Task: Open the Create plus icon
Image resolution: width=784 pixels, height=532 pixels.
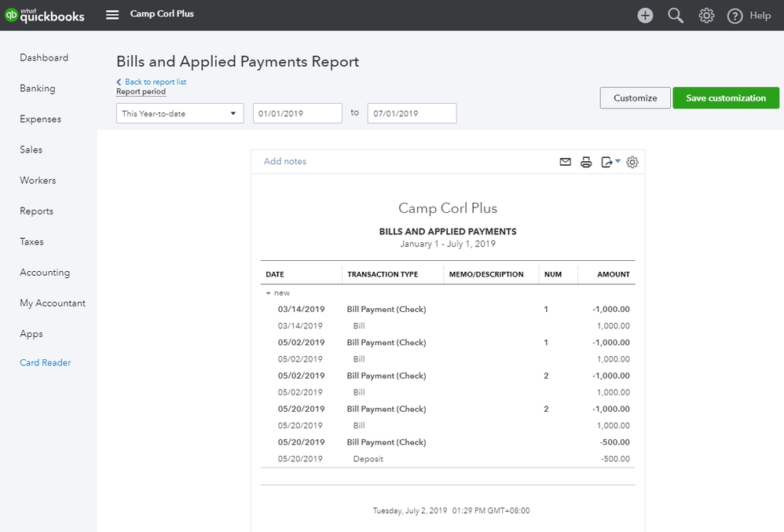Action: [645, 16]
